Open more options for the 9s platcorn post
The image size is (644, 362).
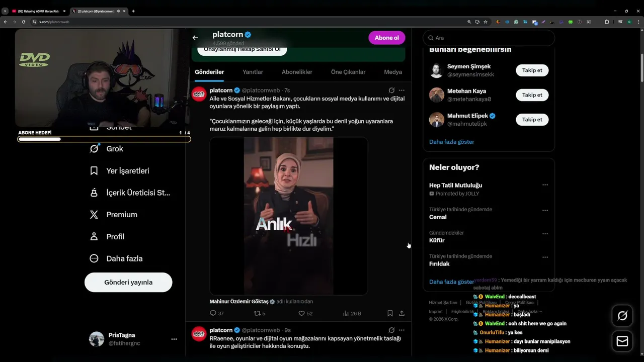coord(401,330)
